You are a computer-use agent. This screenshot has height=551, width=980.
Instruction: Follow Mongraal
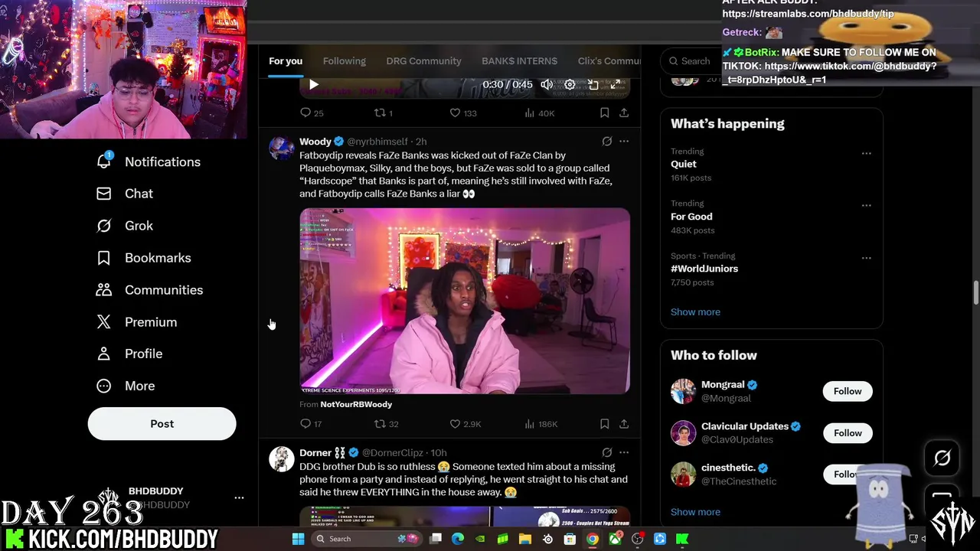coord(848,392)
